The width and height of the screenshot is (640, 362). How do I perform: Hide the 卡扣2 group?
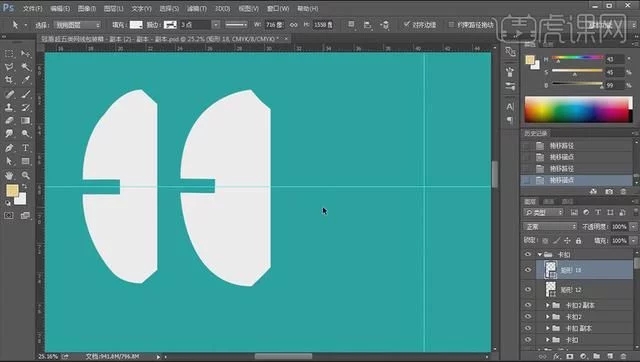(528, 316)
